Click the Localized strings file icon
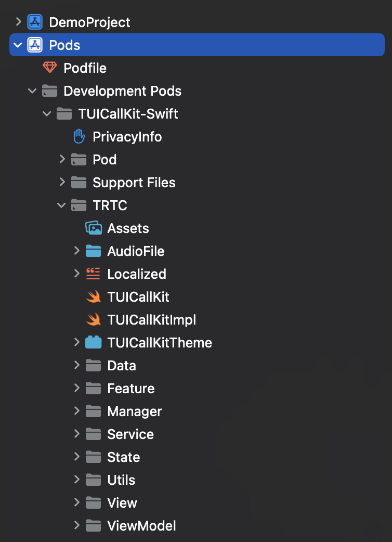The height and width of the screenshot is (542, 392). click(93, 274)
